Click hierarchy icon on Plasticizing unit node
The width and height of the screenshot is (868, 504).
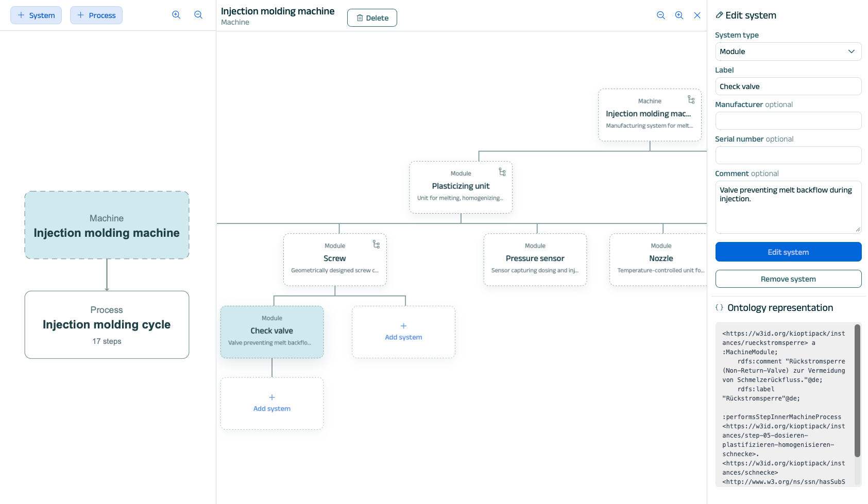point(502,172)
